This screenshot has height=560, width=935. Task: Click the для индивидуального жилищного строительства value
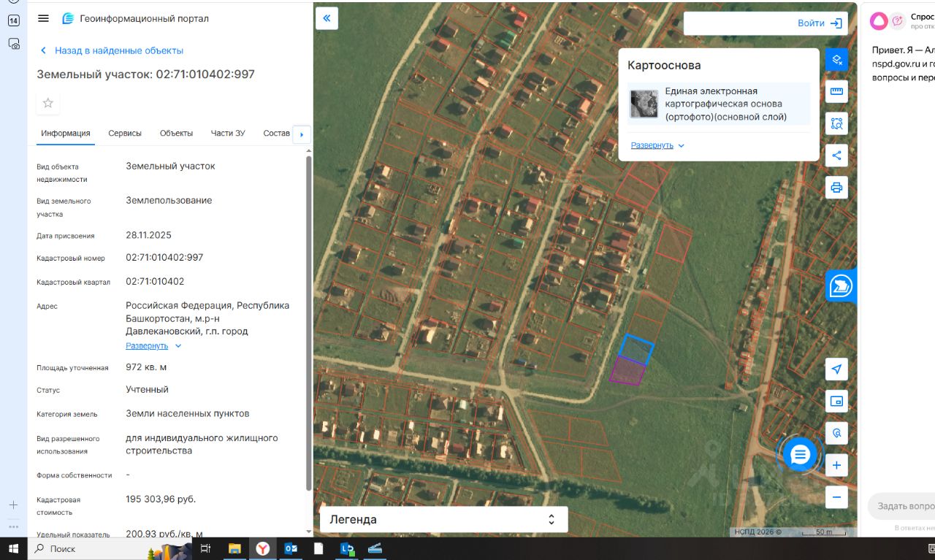(x=202, y=445)
